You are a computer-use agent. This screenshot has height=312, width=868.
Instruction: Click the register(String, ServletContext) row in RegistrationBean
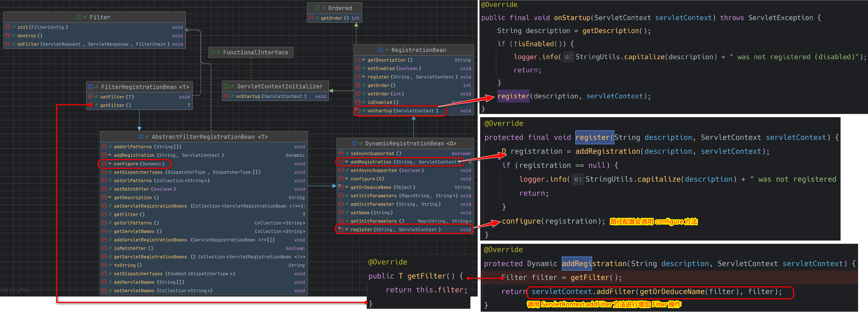[414, 77]
